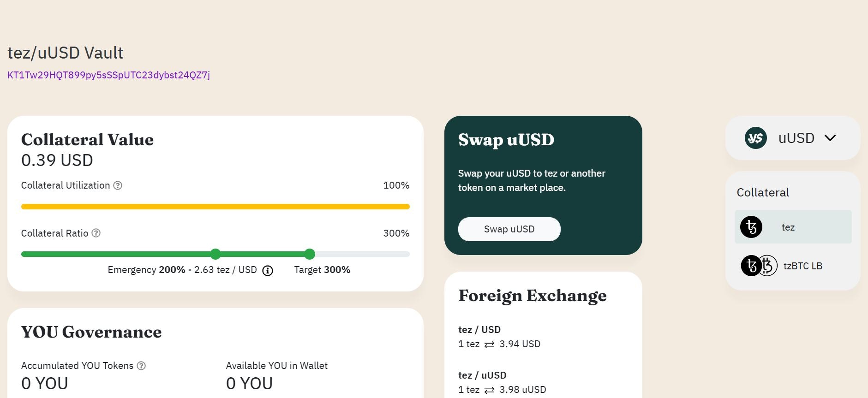This screenshot has width=868, height=398.
Task: Click the Swap uUSD button
Action: point(509,229)
